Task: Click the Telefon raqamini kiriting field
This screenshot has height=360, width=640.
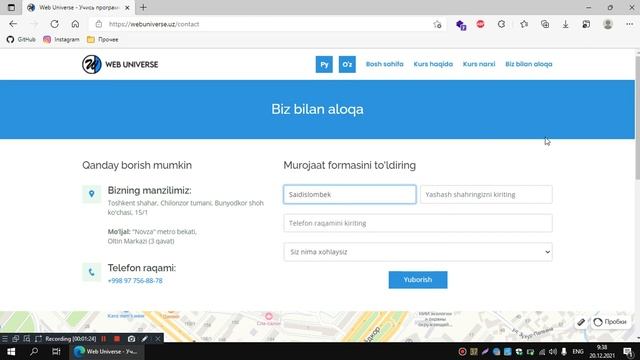Action: pyautogui.click(x=418, y=223)
